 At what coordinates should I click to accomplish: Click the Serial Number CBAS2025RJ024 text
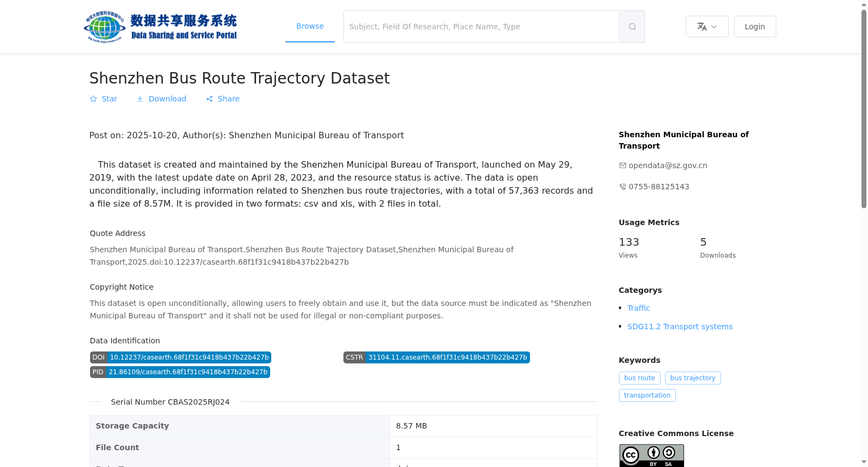click(170, 402)
